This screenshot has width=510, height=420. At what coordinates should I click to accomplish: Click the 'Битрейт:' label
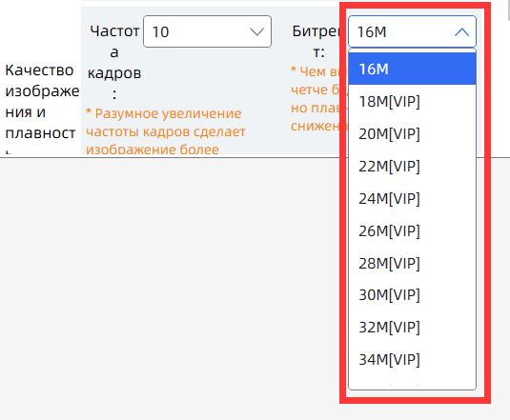316,41
